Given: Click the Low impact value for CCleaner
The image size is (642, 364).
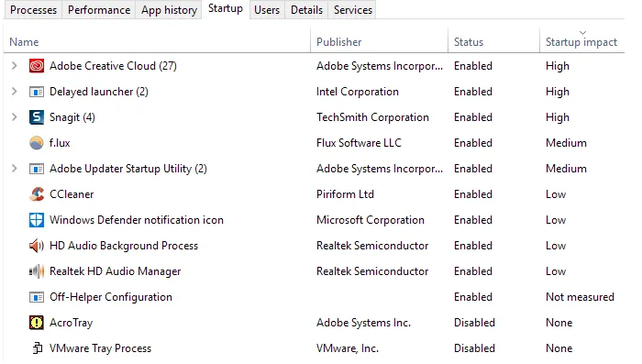Looking at the screenshot, I should 556,194.
